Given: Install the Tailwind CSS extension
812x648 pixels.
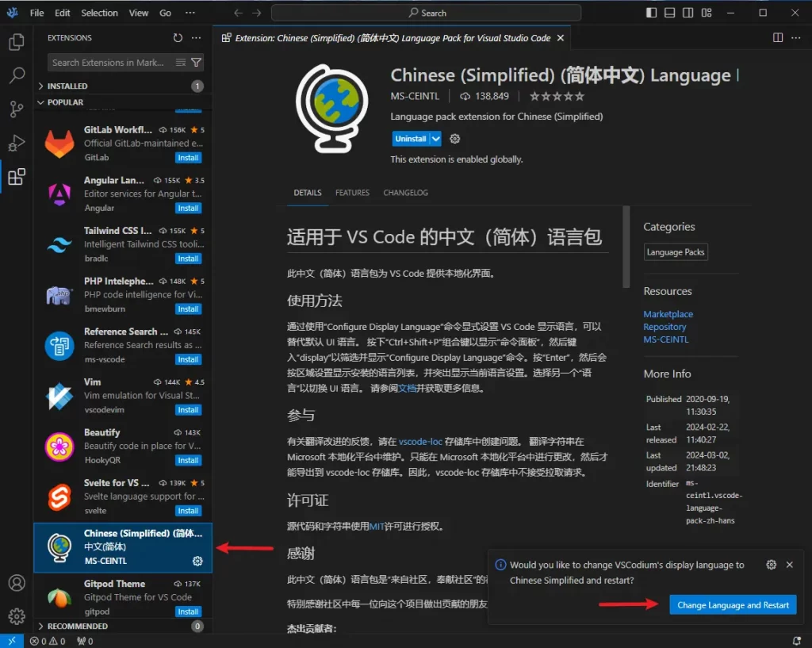Looking at the screenshot, I should click(188, 259).
